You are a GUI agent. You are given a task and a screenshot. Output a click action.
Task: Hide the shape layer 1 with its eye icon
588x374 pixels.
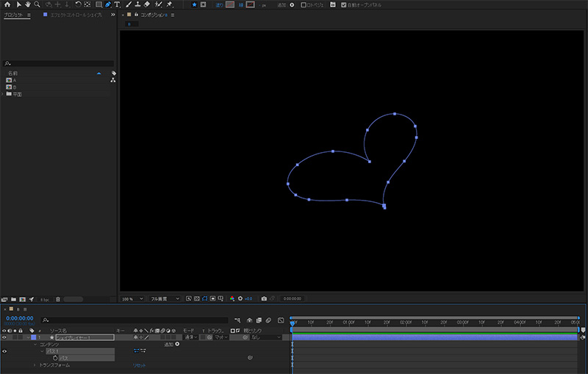click(x=4, y=337)
